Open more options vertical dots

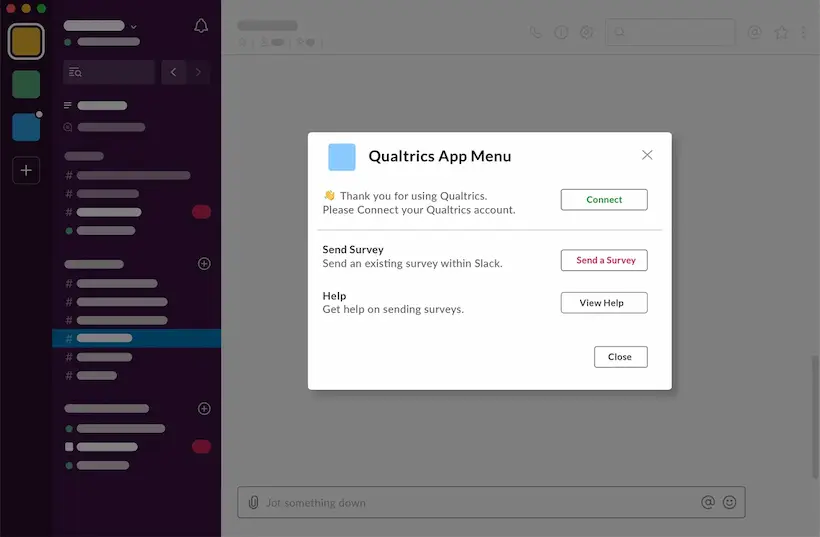[x=804, y=32]
